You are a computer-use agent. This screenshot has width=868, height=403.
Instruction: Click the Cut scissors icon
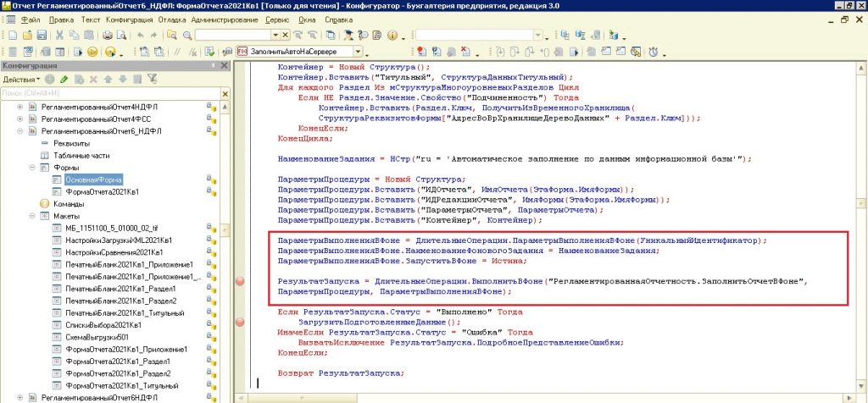(60, 35)
